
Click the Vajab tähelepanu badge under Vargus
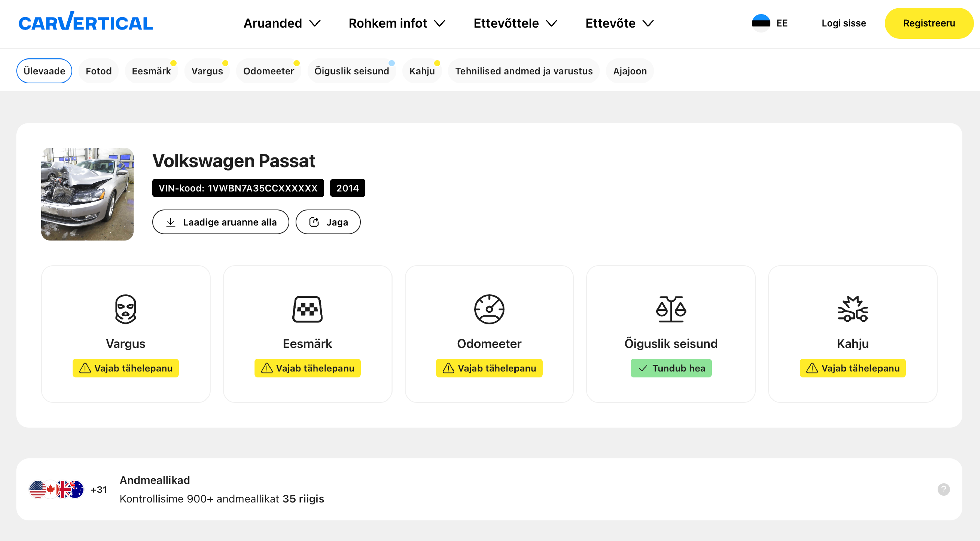click(126, 368)
